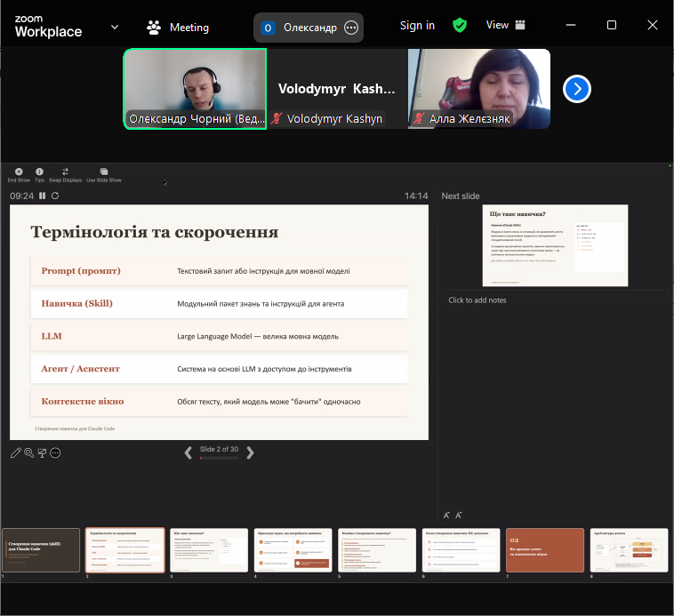Open Олександр tab more options

(351, 28)
